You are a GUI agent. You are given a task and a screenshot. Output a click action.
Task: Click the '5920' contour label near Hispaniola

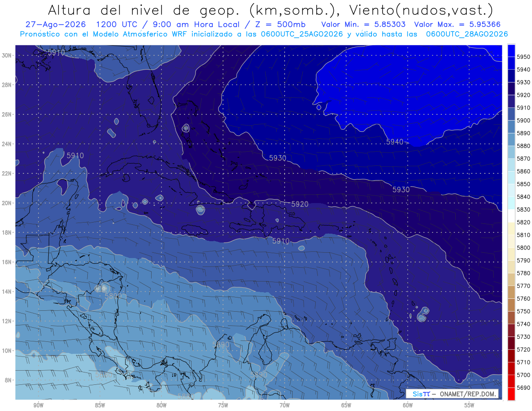300,204
